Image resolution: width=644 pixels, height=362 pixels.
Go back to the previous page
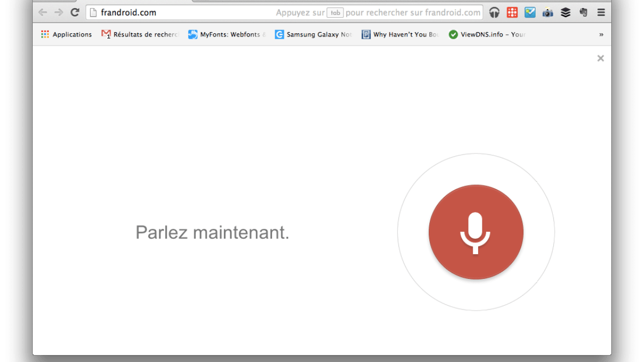42,12
